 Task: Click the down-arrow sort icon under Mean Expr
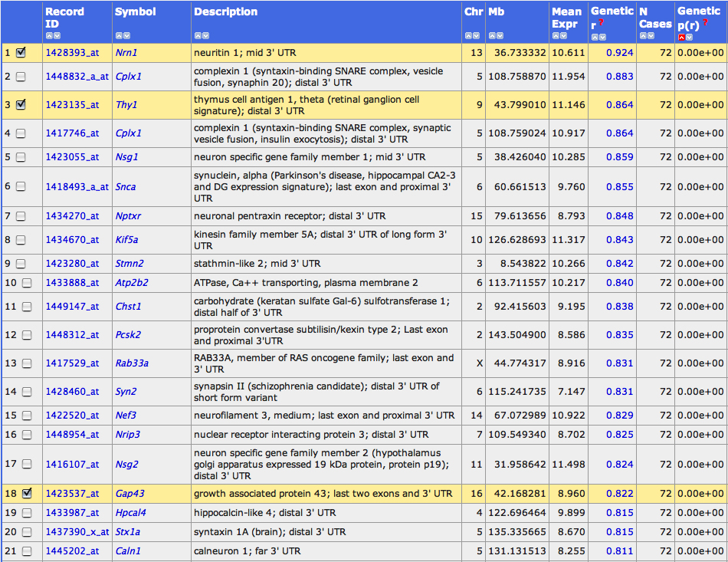(565, 36)
